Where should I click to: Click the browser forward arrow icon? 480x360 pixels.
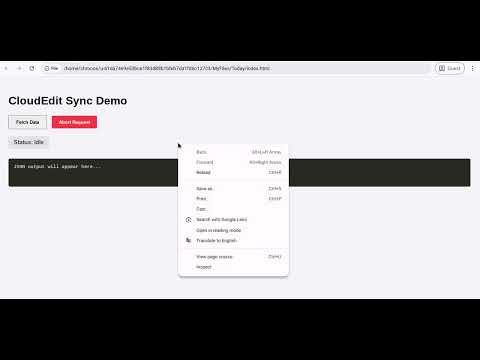[x=19, y=68]
